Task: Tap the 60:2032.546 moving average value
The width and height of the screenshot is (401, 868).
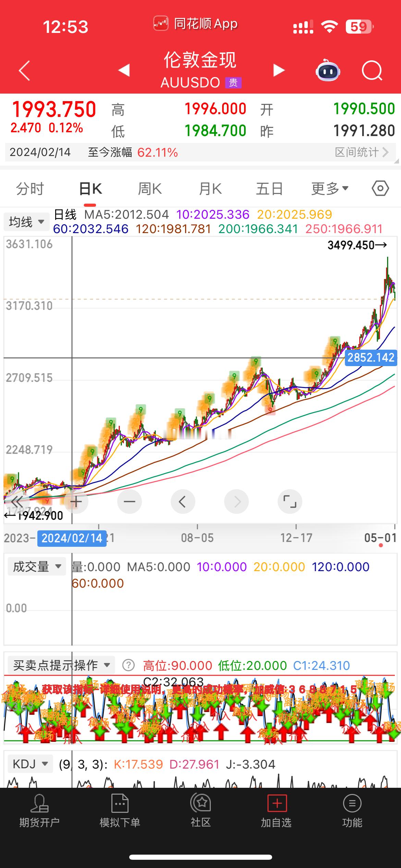Action: pyautogui.click(x=91, y=229)
